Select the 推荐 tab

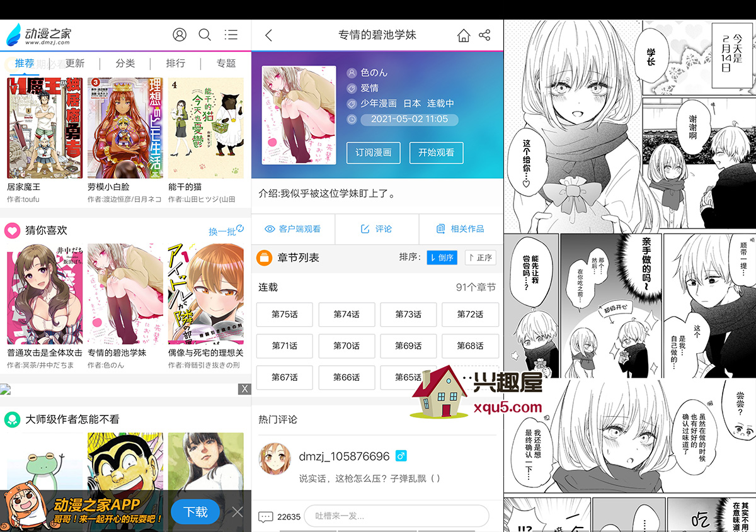point(25,63)
